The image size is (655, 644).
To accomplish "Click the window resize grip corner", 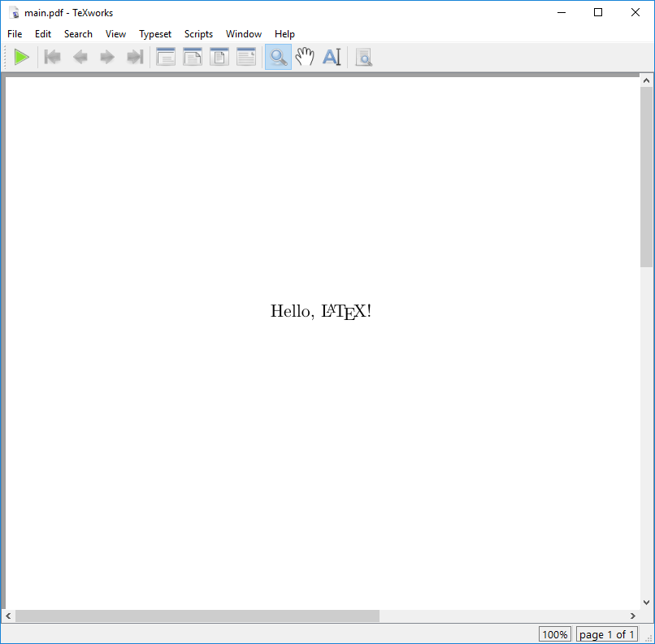I will 648,638.
